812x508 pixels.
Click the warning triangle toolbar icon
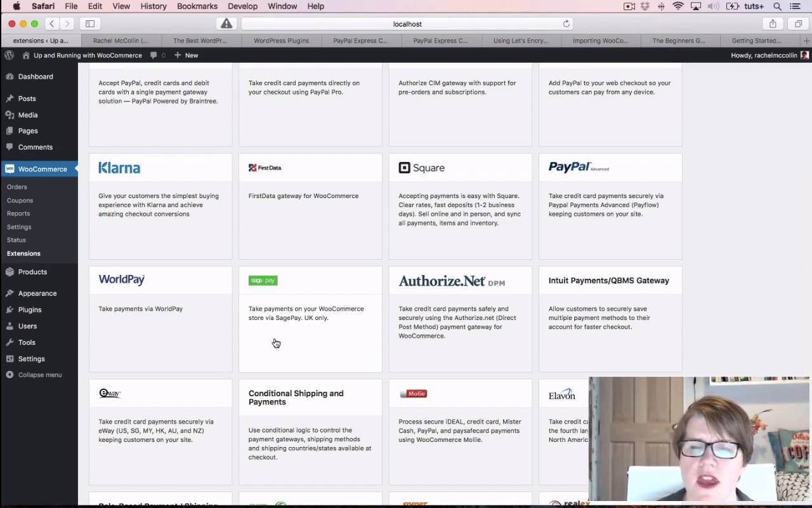click(226, 23)
